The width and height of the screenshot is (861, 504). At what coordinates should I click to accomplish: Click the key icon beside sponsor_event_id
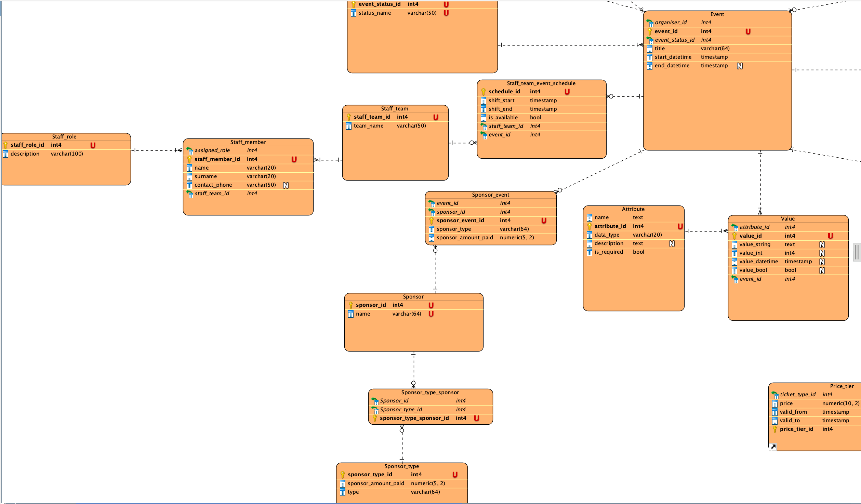click(x=432, y=221)
